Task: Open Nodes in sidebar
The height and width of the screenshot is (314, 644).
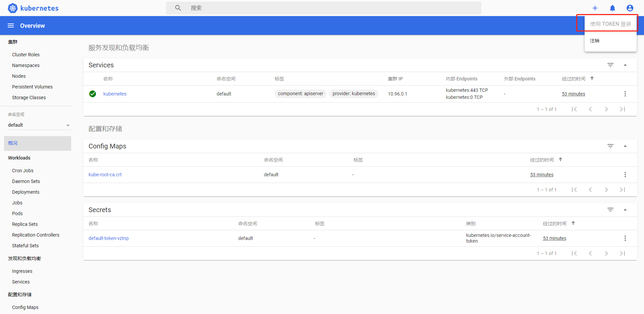Action: click(19, 76)
